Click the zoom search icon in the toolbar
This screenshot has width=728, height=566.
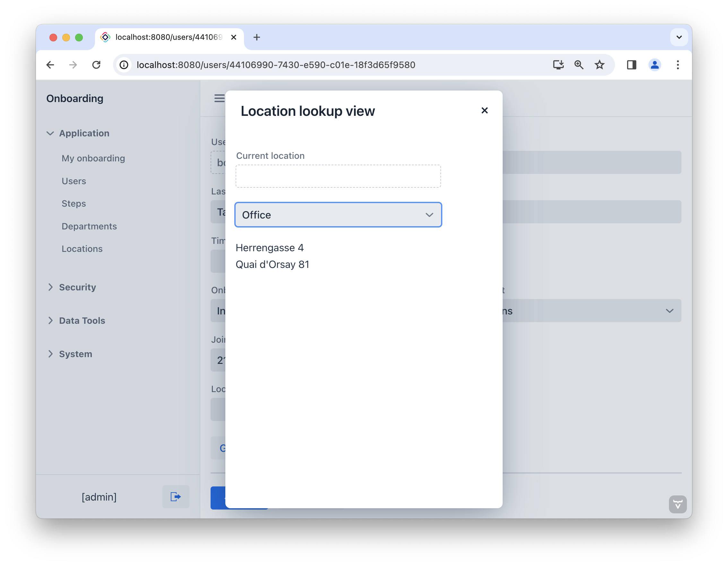(579, 64)
